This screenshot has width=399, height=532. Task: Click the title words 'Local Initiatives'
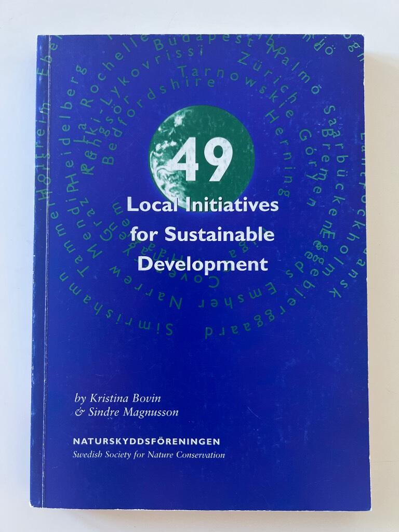coord(203,206)
